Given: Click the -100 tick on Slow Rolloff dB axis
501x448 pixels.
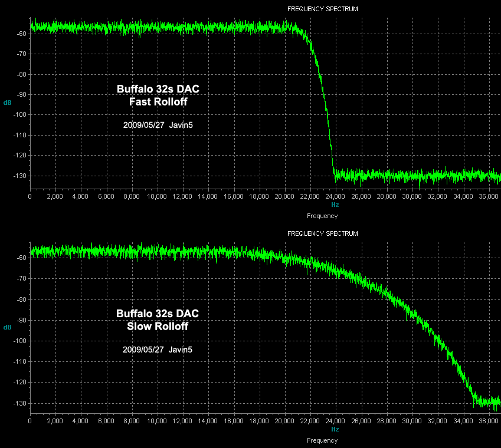Looking at the screenshot, I should [x=20, y=341].
